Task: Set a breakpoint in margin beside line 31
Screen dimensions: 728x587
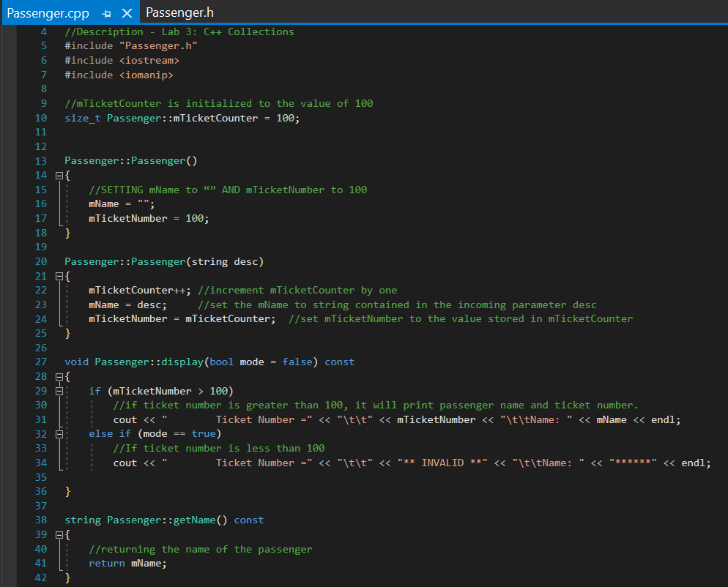Action: coord(9,419)
